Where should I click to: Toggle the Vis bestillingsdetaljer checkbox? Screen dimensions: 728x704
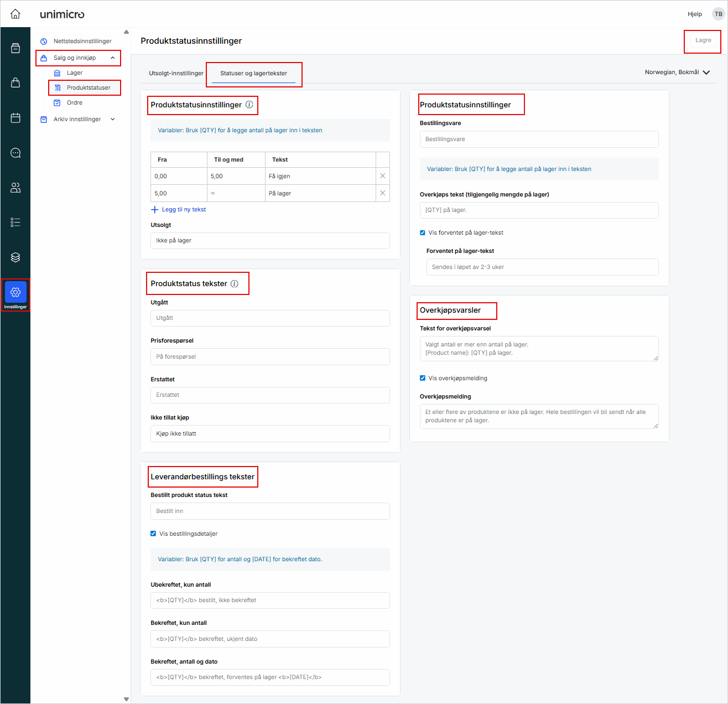pyautogui.click(x=153, y=534)
